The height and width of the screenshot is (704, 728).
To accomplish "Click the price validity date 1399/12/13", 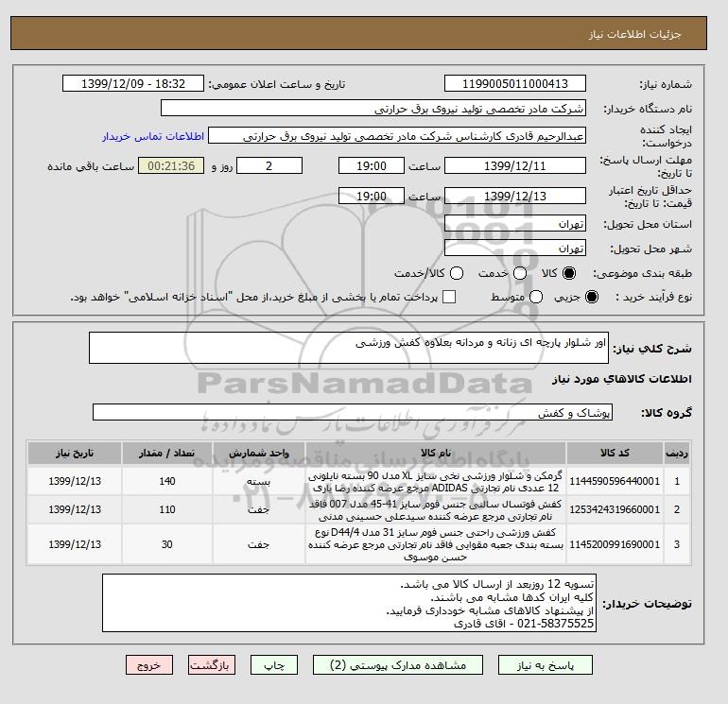I will tap(515, 196).
